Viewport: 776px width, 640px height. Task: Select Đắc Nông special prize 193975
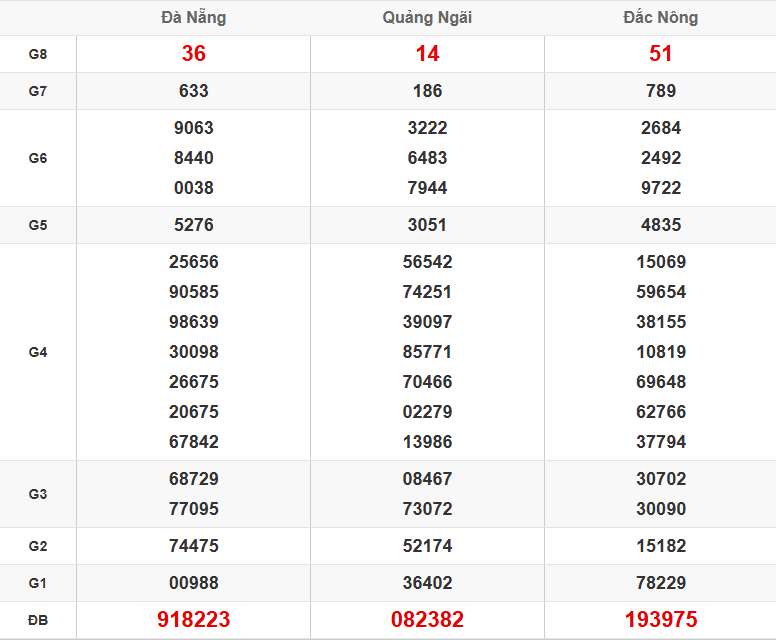point(660,620)
